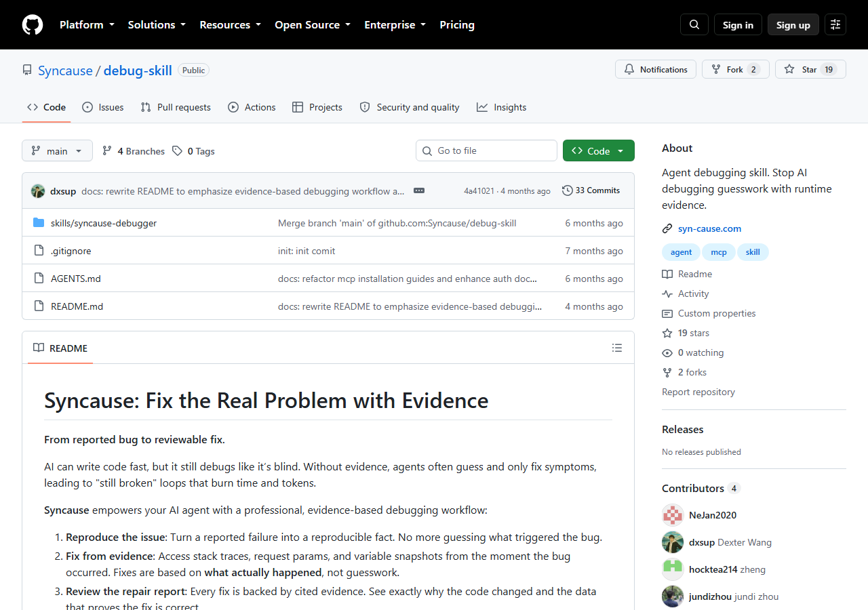Select the README tab above the readme

point(60,348)
